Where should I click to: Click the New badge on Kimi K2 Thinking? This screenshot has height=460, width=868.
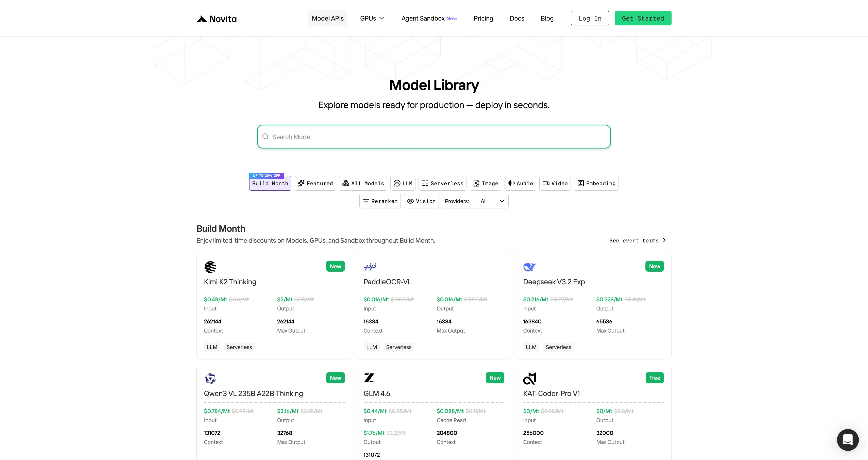335,266
